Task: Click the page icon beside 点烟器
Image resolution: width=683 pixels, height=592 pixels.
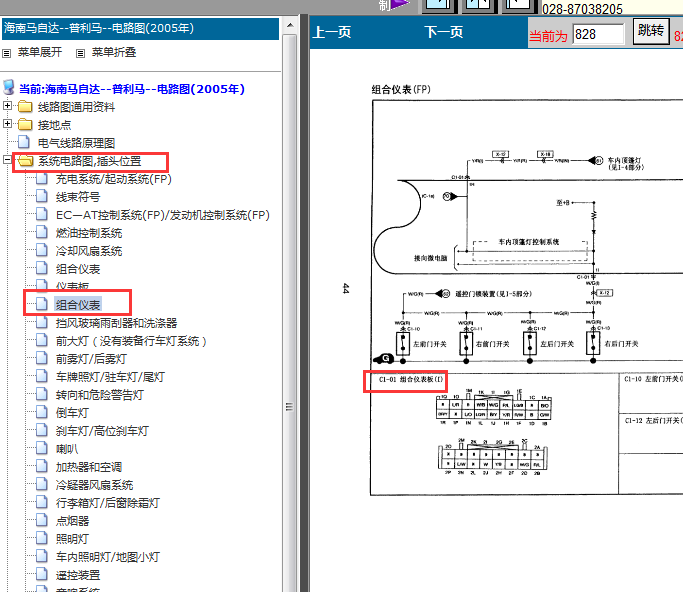Action: click(42, 520)
